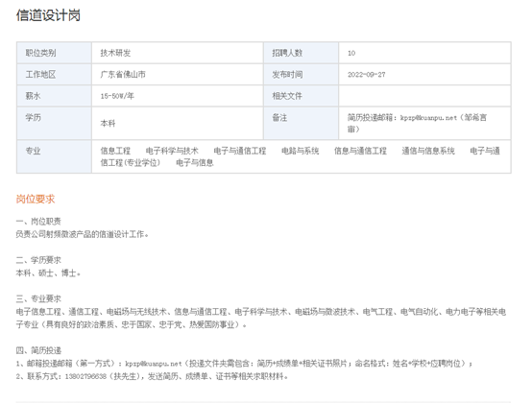Click the 电子科学与技术 major entry
The height and width of the screenshot is (403, 532).
172,151
